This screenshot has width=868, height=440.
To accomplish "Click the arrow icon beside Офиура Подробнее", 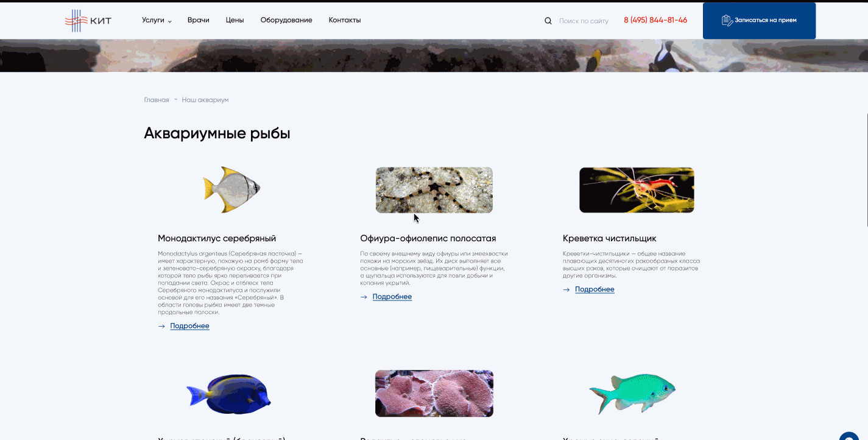I will coord(364,297).
